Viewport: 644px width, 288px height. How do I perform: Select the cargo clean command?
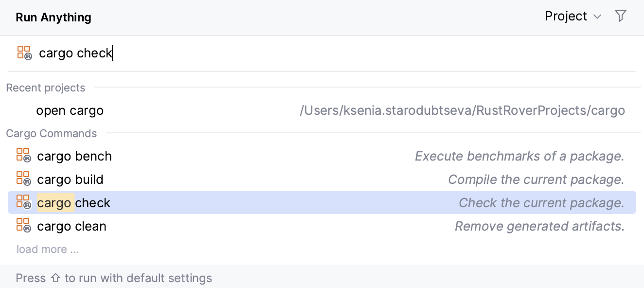[x=72, y=226]
